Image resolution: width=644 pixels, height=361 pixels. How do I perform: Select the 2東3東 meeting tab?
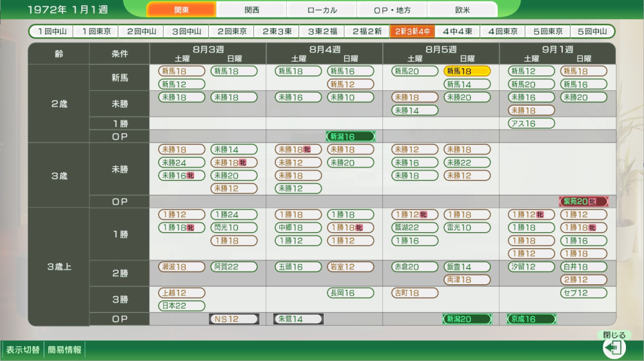coord(277,31)
